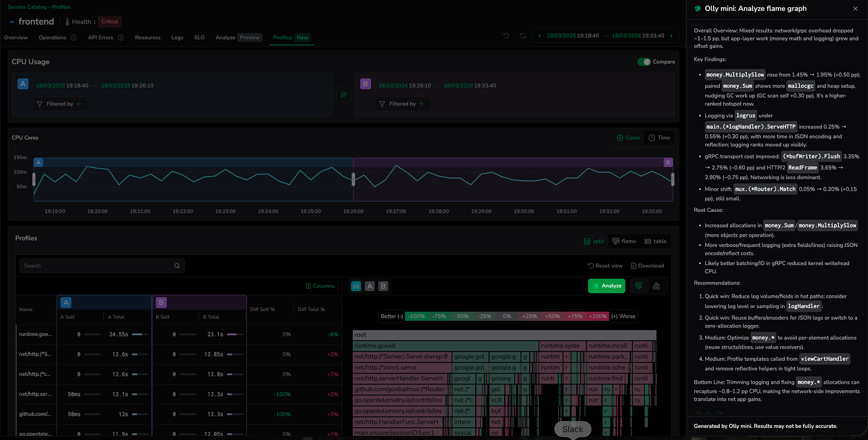
Task: Close the Olly mini analysis panel
Action: pyautogui.click(x=855, y=9)
